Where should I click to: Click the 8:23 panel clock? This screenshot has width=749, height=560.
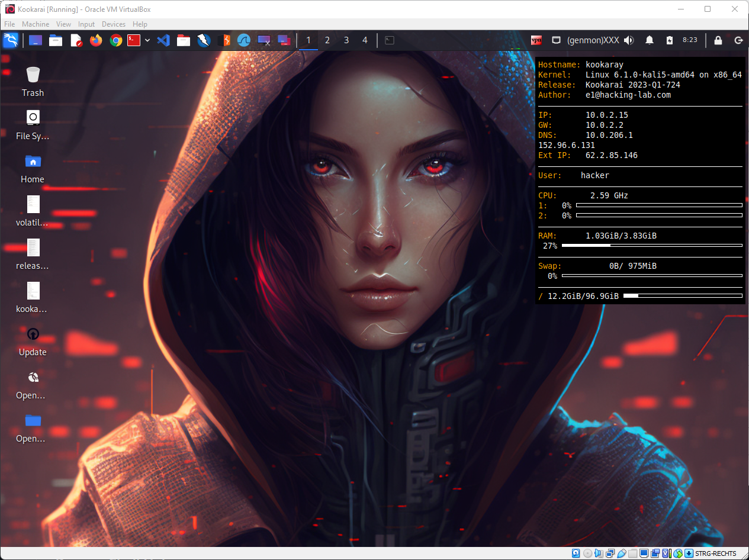[690, 40]
